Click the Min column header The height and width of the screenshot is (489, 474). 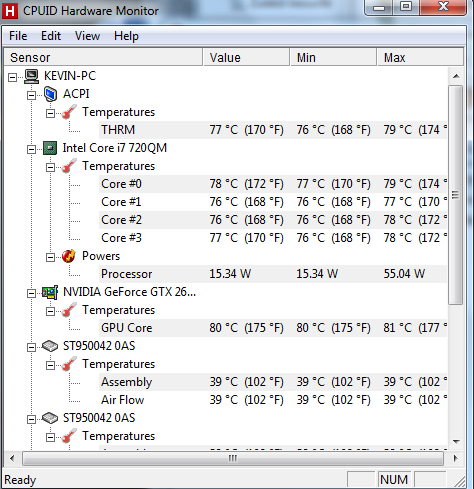tap(333, 57)
